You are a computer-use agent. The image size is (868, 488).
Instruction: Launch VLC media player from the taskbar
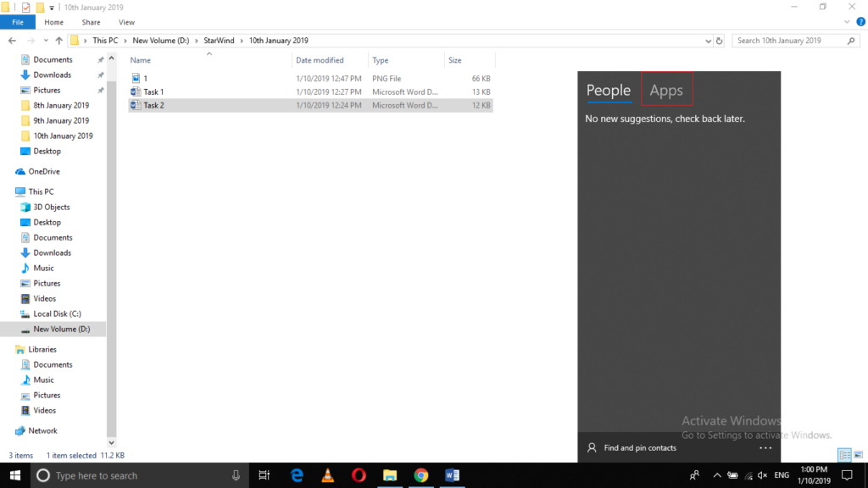point(327,475)
